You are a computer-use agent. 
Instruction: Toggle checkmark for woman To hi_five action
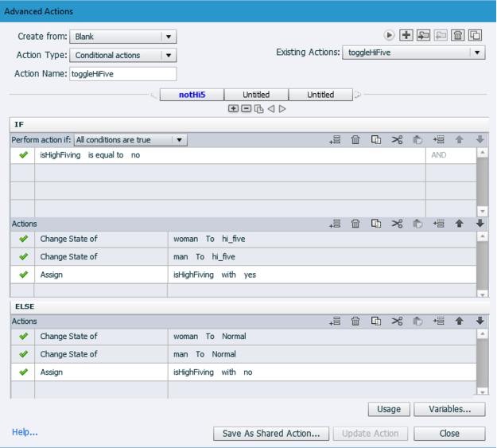coord(23,239)
